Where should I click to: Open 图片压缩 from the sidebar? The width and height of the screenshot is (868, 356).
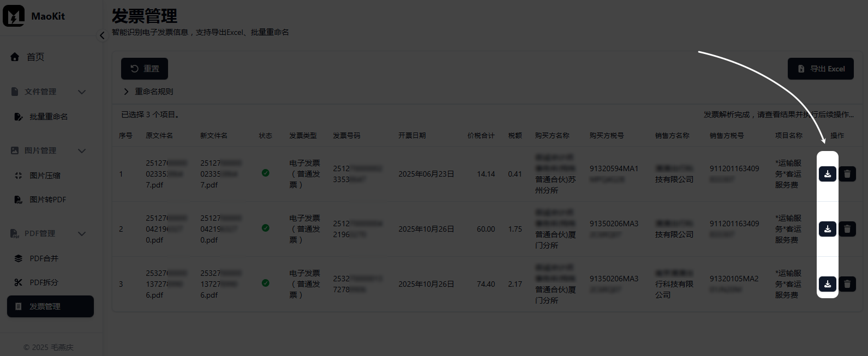(x=45, y=176)
